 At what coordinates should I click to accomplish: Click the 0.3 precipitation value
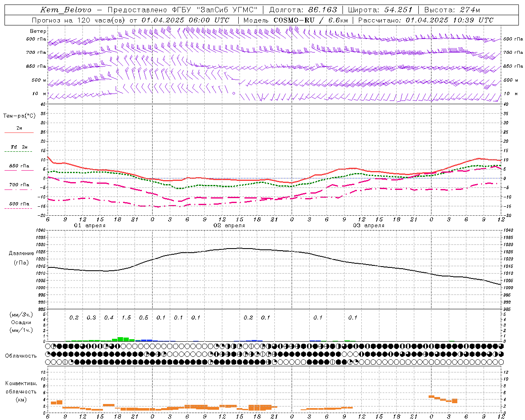point(91,317)
